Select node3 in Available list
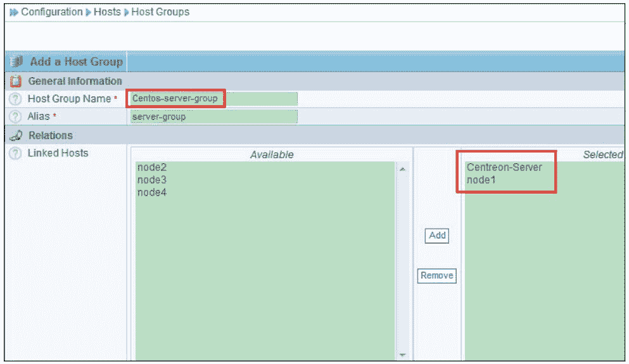Screen dimensions: 629x364 [x=151, y=180]
